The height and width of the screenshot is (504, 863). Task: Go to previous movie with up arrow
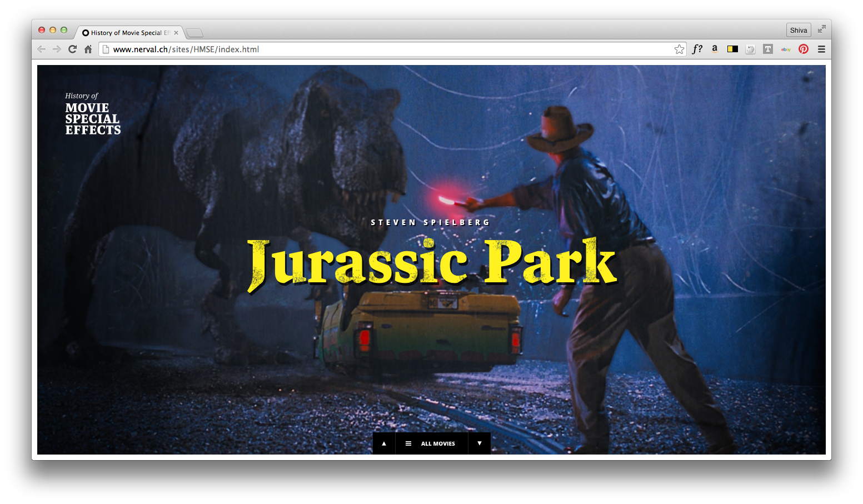pyautogui.click(x=384, y=443)
